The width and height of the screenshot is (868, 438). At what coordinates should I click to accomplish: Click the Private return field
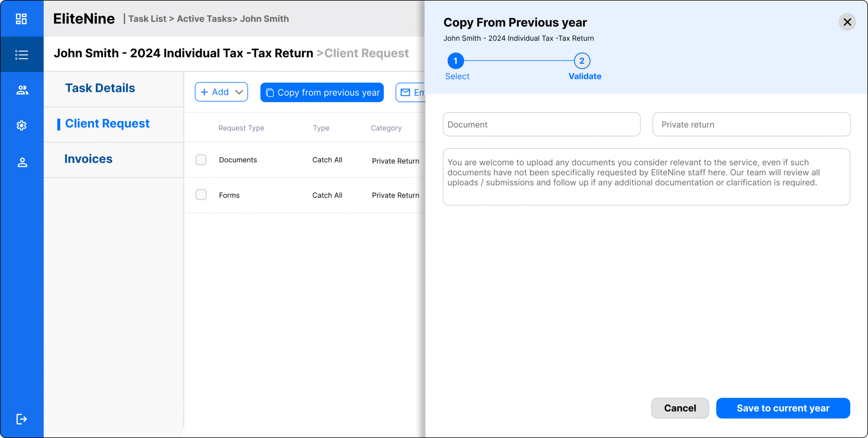[751, 124]
